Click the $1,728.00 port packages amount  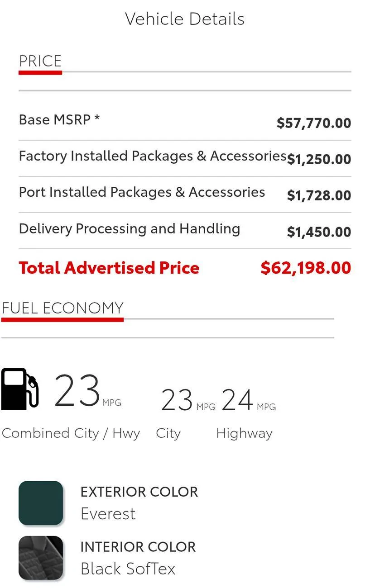point(319,195)
